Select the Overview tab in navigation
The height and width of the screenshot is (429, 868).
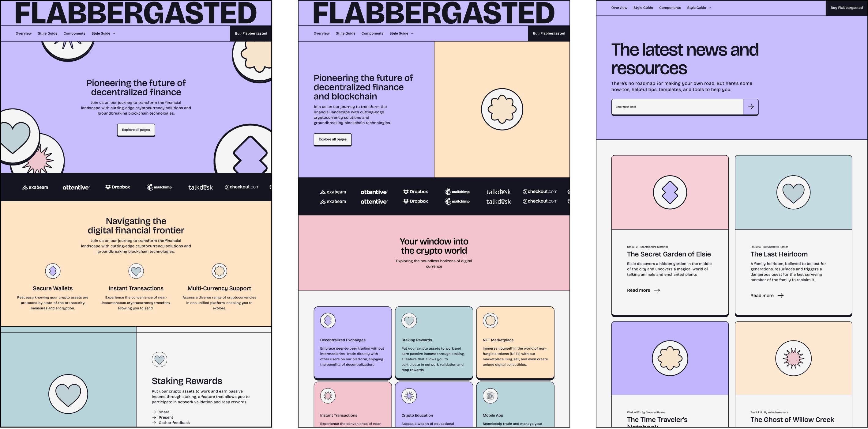[x=23, y=33]
